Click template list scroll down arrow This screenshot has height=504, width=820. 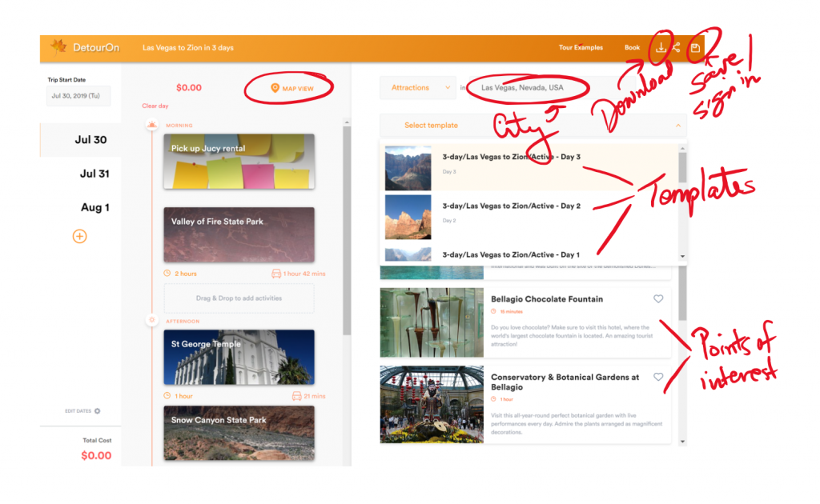coord(682,257)
